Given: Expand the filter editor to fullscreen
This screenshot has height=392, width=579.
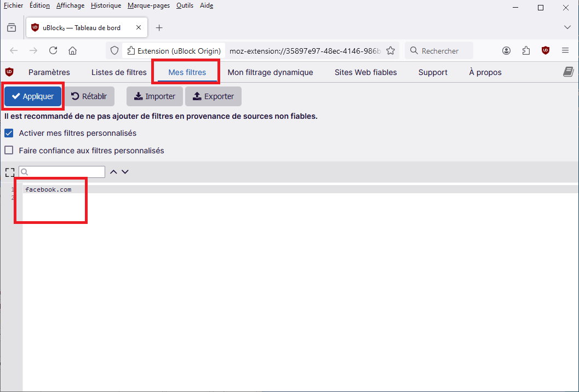Looking at the screenshot, I should point(9,172).
